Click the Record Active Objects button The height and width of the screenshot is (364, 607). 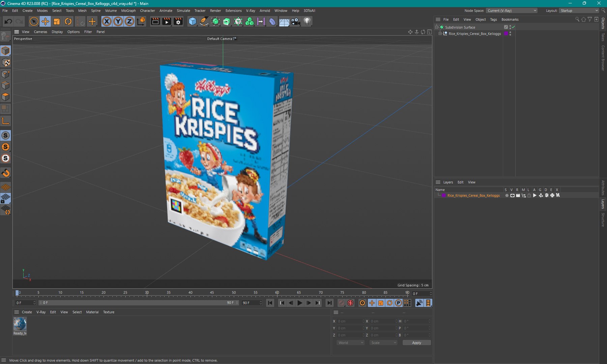pos(342,303)
